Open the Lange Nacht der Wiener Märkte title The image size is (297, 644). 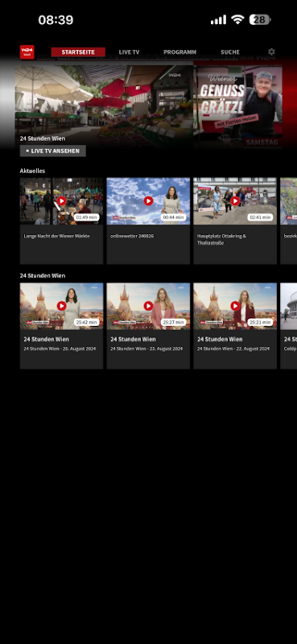point(56,236)
